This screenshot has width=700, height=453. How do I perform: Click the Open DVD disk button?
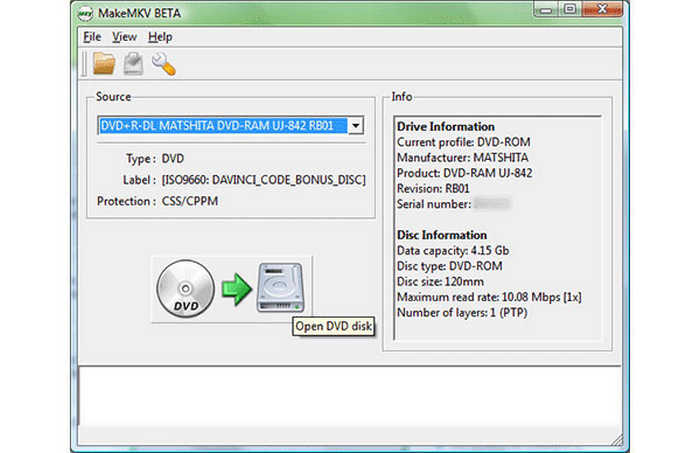[232, 289]
